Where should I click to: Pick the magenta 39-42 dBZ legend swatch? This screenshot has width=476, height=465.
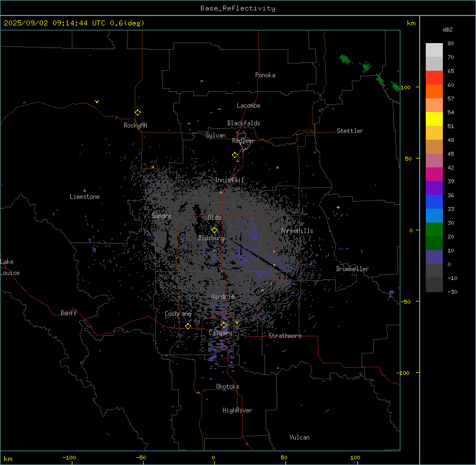pos(434,174)
